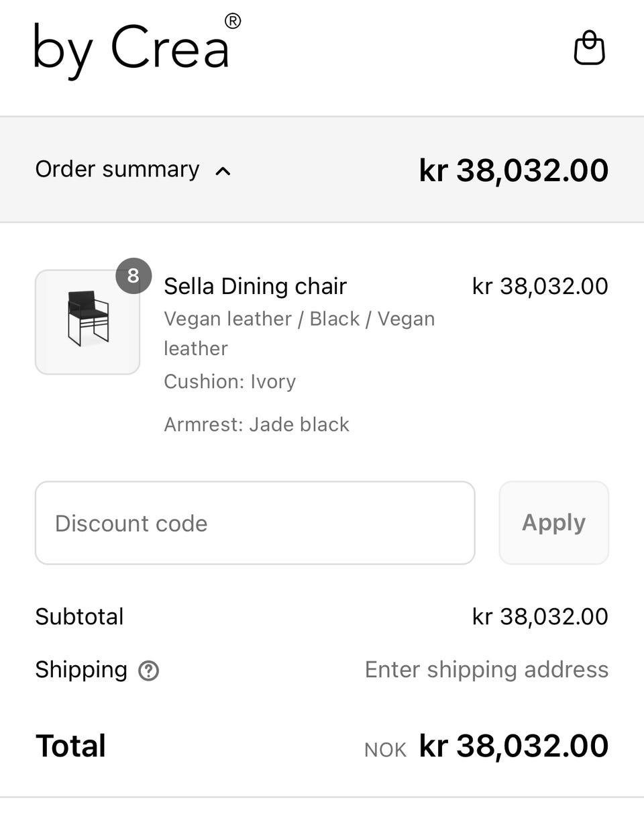Click the quantity badge showing 8
Image resolution: width=644 pixels, height=831 pixels.
point(133,275)
